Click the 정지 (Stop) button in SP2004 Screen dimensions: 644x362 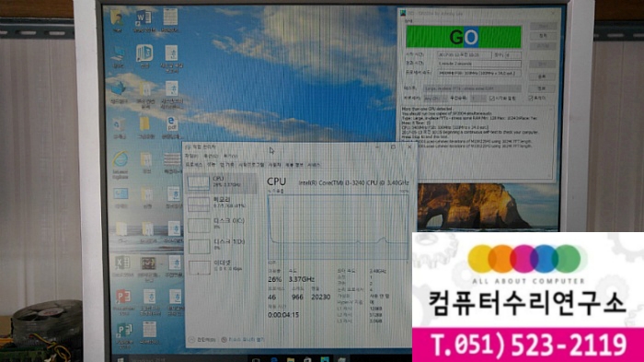click(543, 36)
